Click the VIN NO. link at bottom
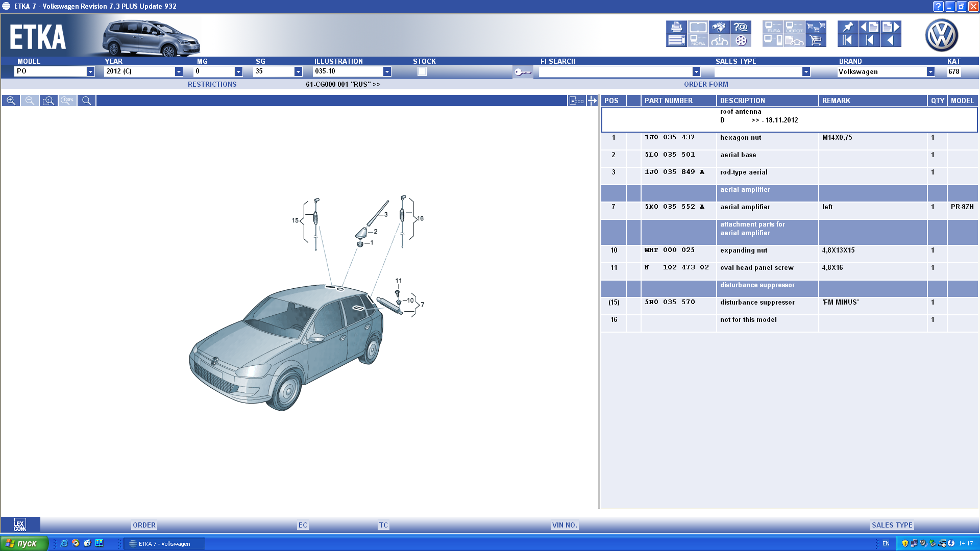The height and width of the screenshot is (551, 980). click(565, 524)
